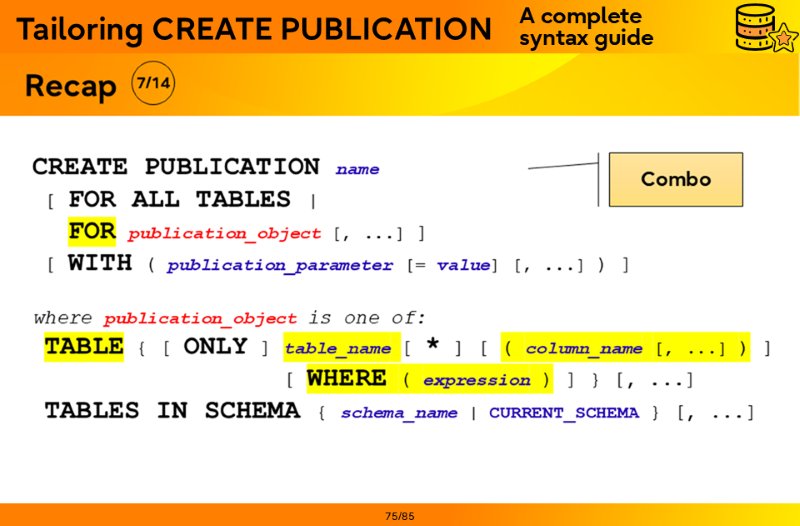Click the highlighted WHERE keyword

click(x=346, y=379)
